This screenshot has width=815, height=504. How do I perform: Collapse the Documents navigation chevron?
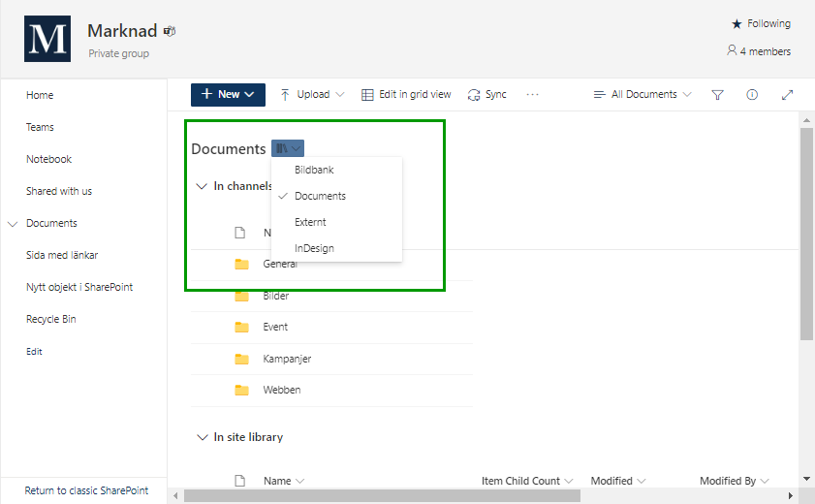point(13,224)
